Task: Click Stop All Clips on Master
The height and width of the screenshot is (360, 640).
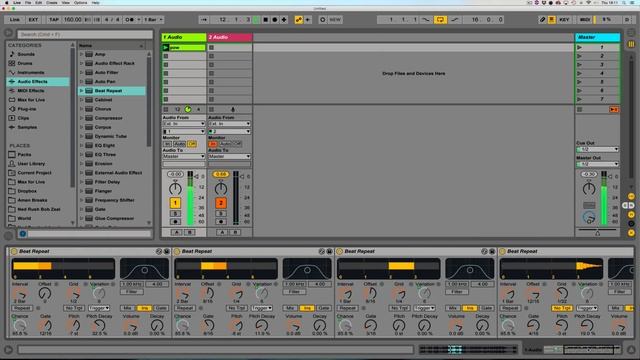Action: click(580, 109)
